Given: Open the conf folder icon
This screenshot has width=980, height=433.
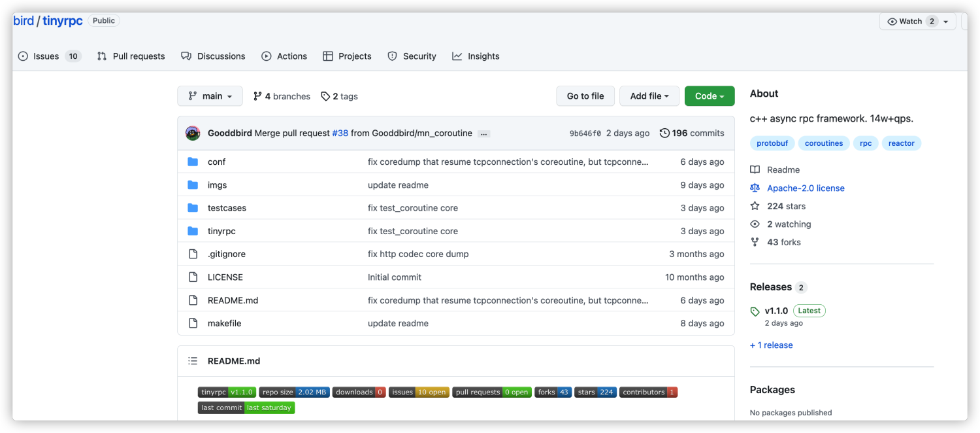Looking at the screenshot, I should [x=193, y=162].
